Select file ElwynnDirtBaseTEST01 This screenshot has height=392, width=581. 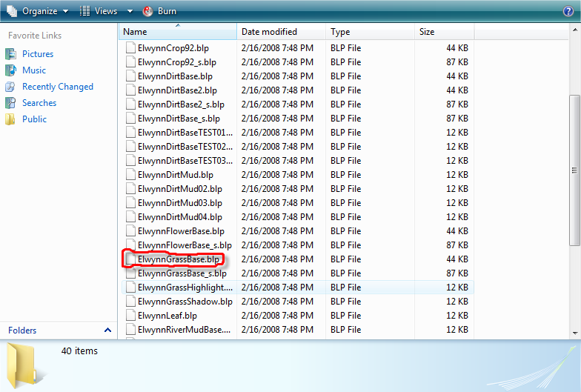(x=185, y=133)
